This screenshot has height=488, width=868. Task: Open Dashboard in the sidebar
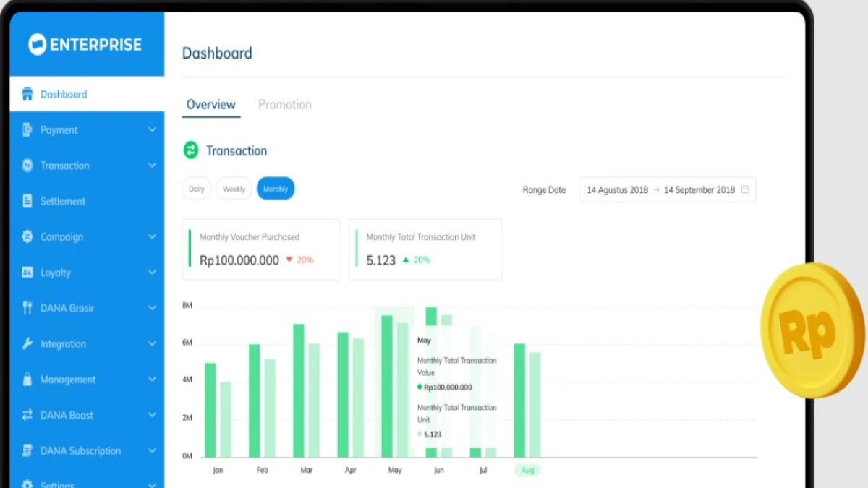tap(87, 94)
